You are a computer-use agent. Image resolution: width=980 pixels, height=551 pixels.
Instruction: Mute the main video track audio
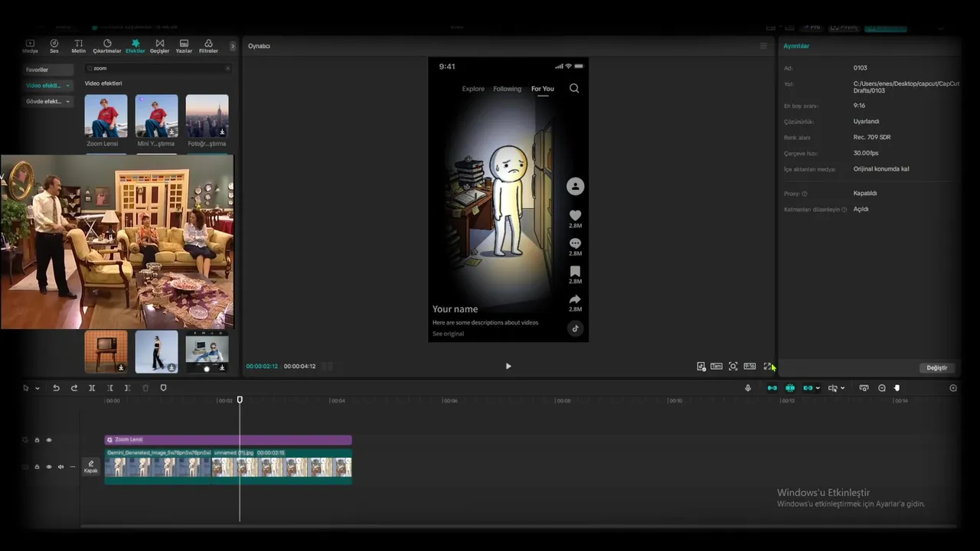point(60,467)
